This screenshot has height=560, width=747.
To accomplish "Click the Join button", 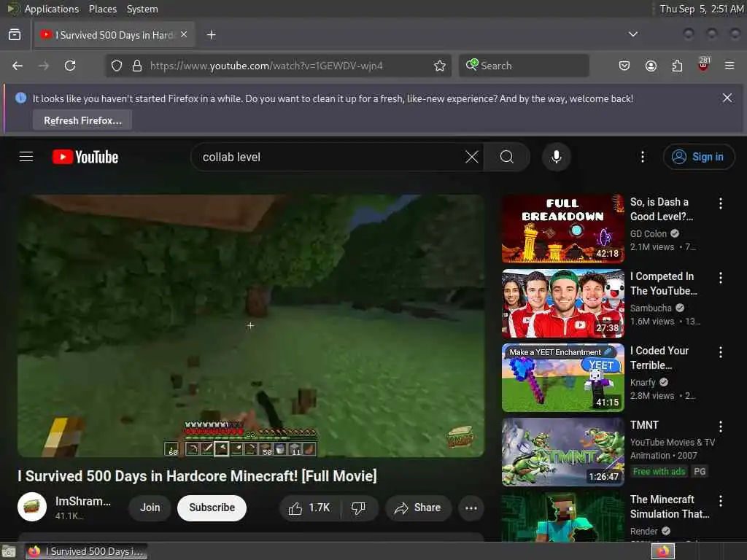I will coord(150,507).
